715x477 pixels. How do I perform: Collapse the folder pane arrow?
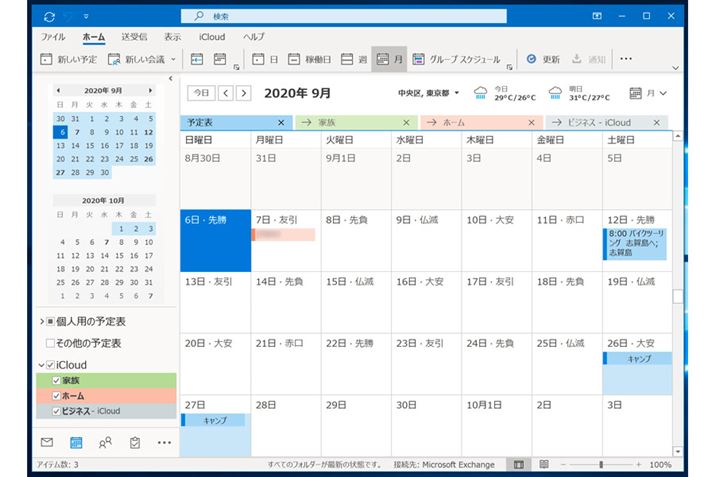tap(171, 78)
